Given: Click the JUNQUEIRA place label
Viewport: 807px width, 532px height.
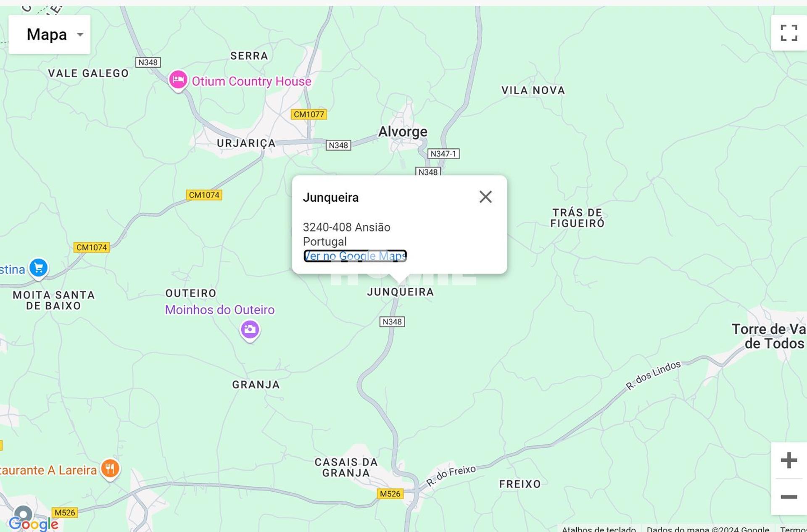Looking at the screenshot, I should pos(400,292).
